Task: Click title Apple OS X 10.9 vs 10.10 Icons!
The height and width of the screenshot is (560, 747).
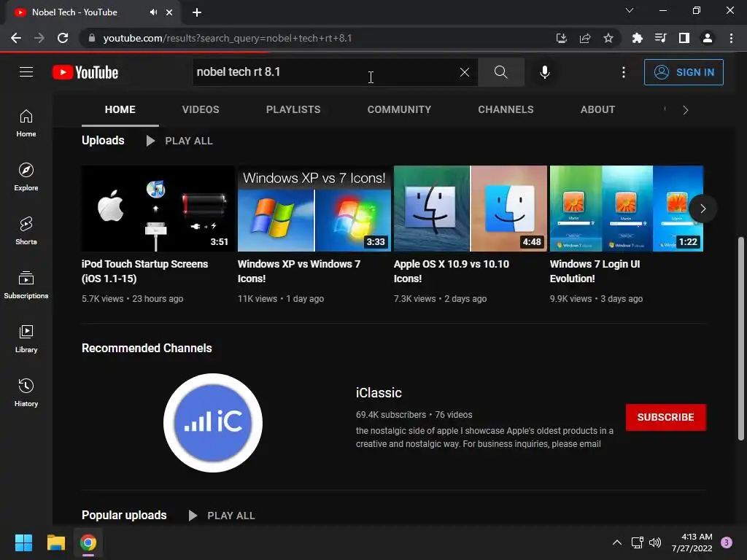Action: pyautogui.click(x=451, y=271)
